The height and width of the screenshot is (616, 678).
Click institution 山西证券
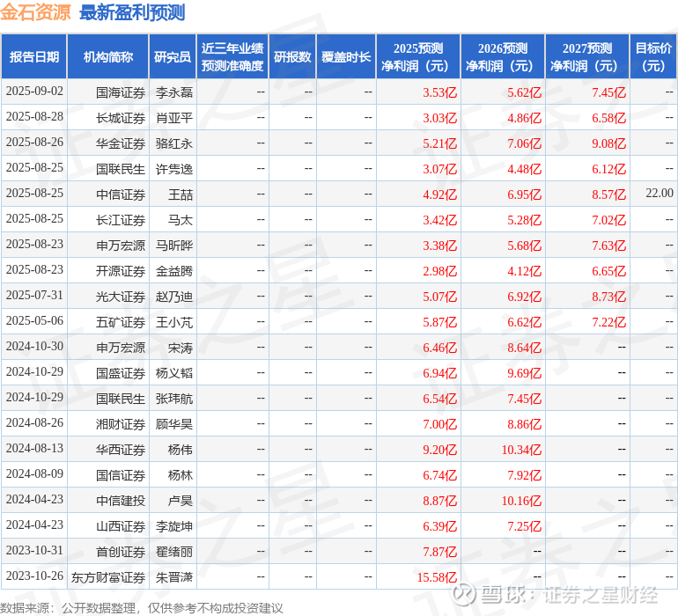(x=121, y=526)
